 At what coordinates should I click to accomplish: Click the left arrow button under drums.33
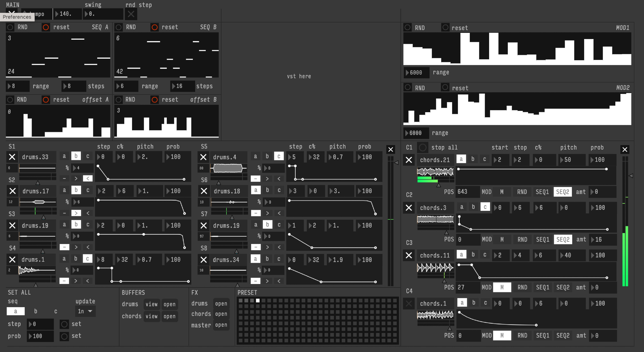(88, 178)
